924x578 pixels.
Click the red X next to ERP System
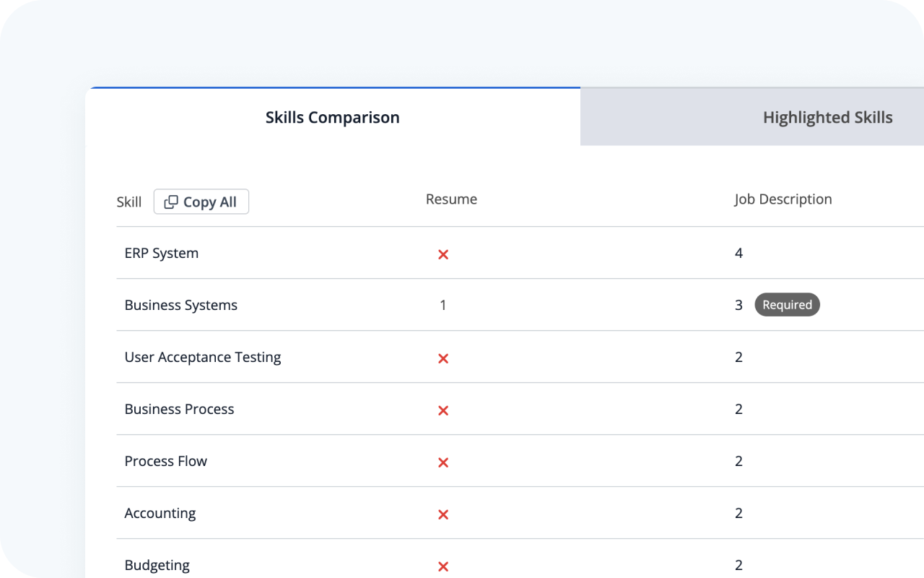pos(443,254)
